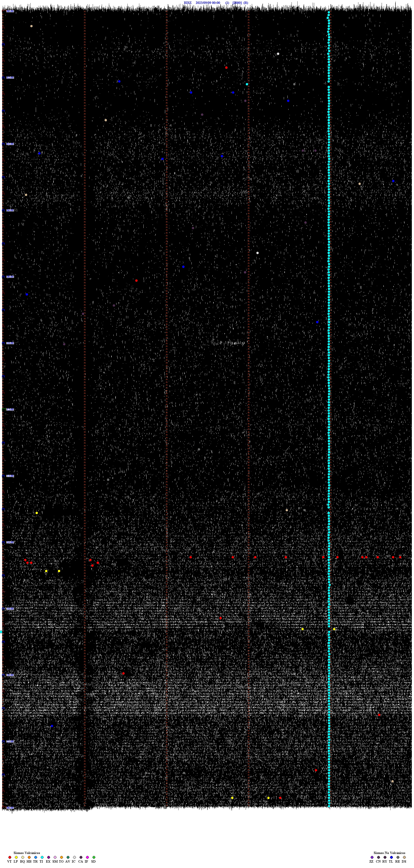Select the purple EX legend swatch
The image size is (414, 868).
click(49, 857)
